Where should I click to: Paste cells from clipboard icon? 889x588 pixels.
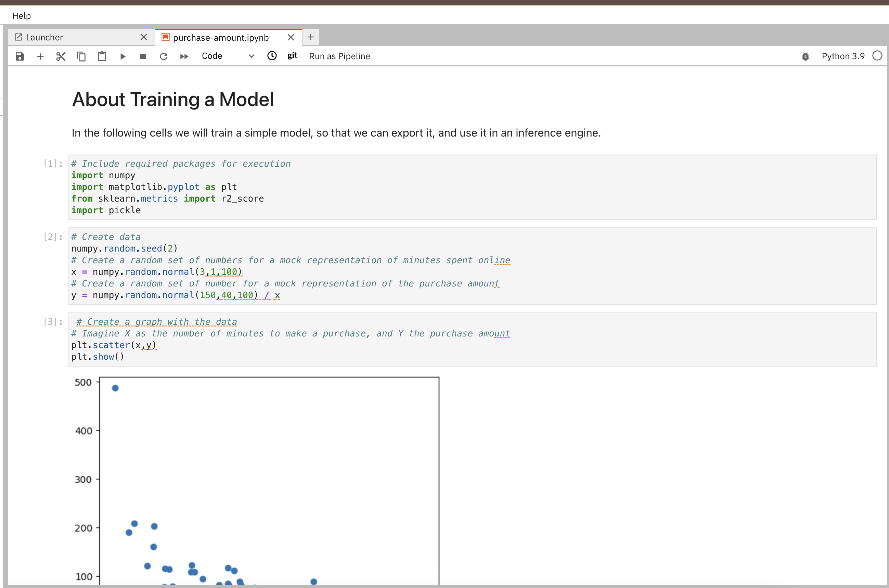tap(102, 56)
